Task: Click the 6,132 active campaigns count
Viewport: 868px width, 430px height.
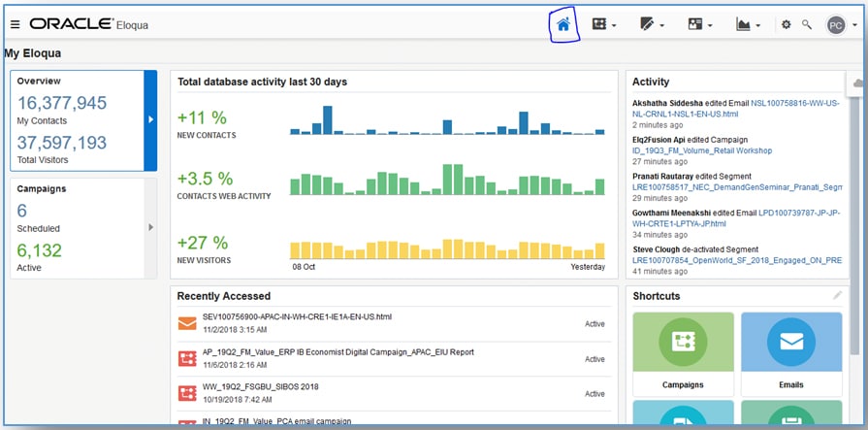Action: click(x=40, y=250)
